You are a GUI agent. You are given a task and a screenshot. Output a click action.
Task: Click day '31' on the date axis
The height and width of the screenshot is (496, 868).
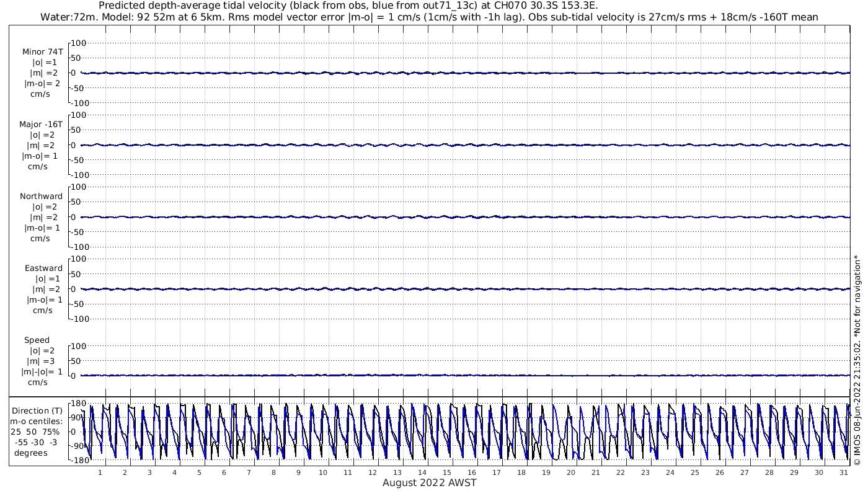843,472
